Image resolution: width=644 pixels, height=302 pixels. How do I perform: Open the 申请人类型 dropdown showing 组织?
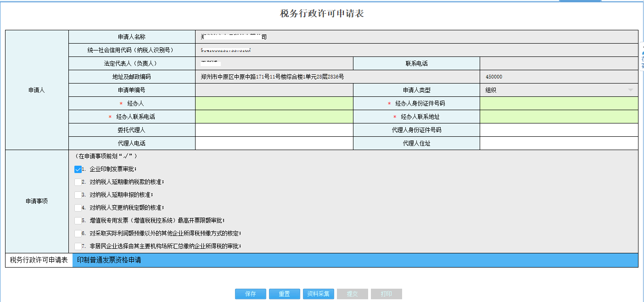(x=631, y=89)
